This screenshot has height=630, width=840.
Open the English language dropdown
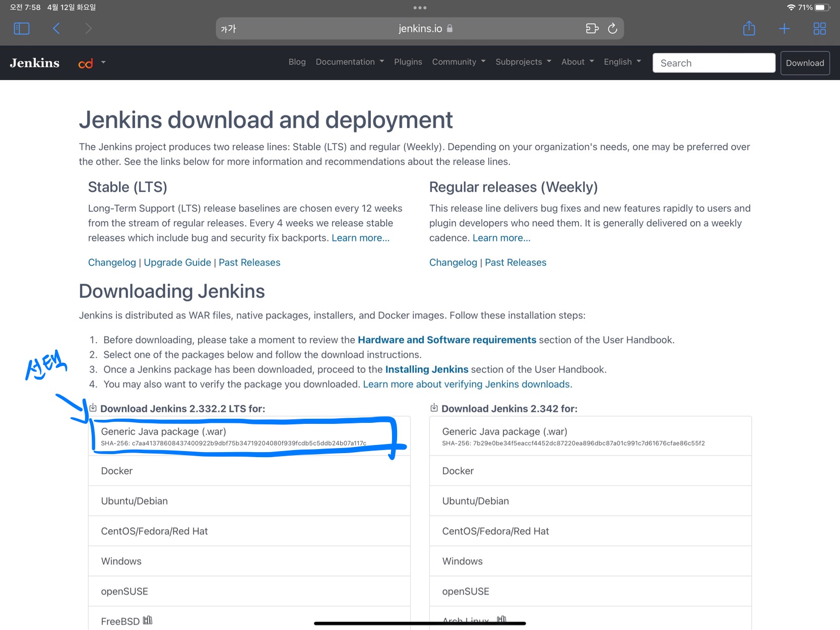[622, 62]
